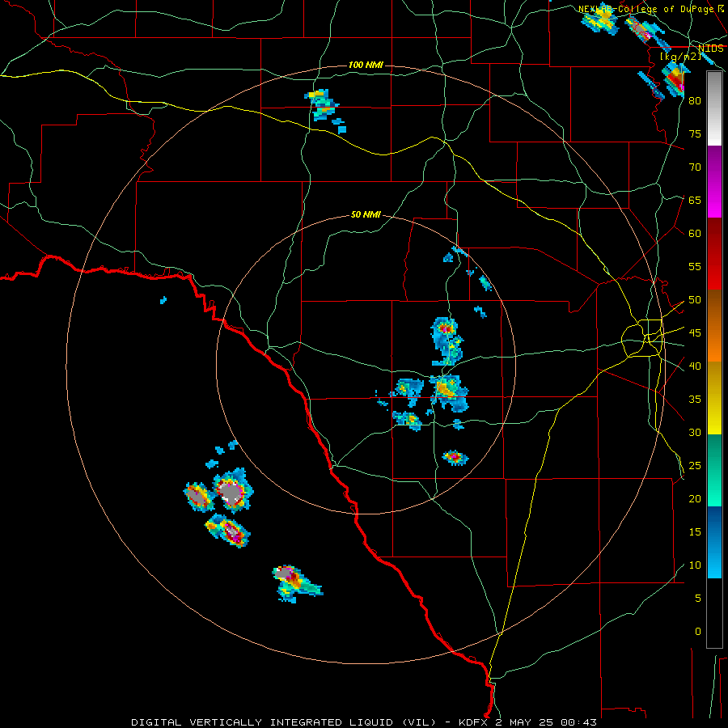Click the "70" value on the scale
The image size is (728, 728).
pyautogui.click(x=695, y=167)
